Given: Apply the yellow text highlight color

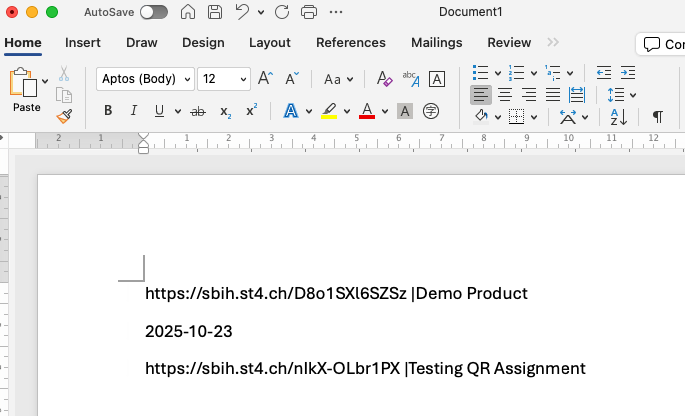Looking at the screenshot, I should point(329,111).
